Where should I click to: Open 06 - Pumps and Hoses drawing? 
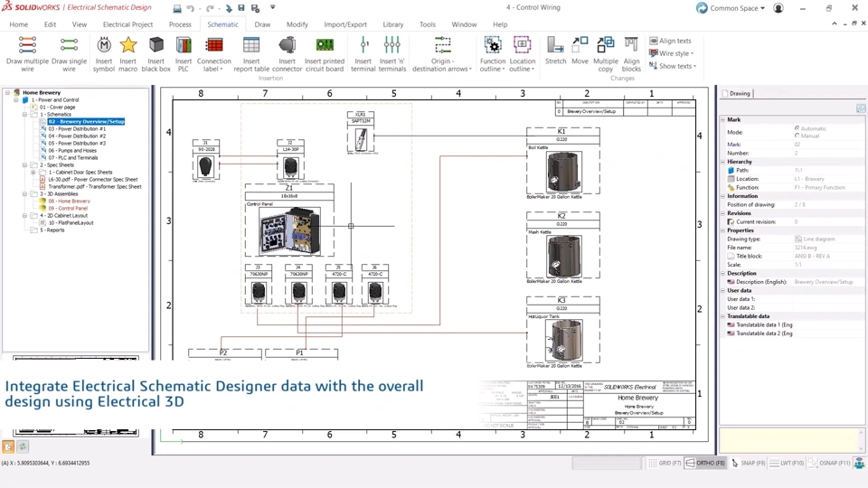tap(72, 151)
